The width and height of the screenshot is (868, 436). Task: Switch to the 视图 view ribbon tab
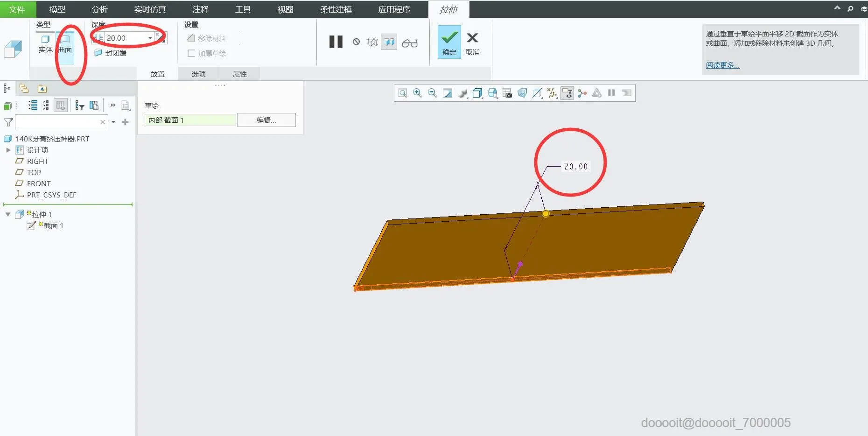286,9
